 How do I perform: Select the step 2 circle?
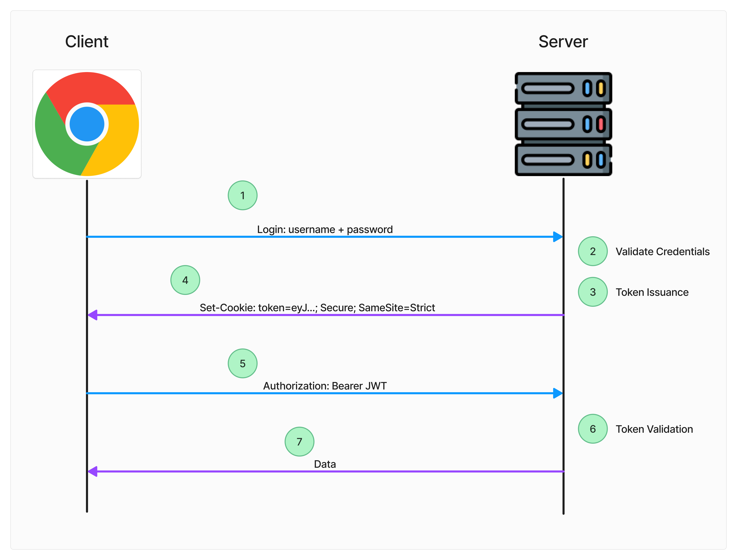592,251
